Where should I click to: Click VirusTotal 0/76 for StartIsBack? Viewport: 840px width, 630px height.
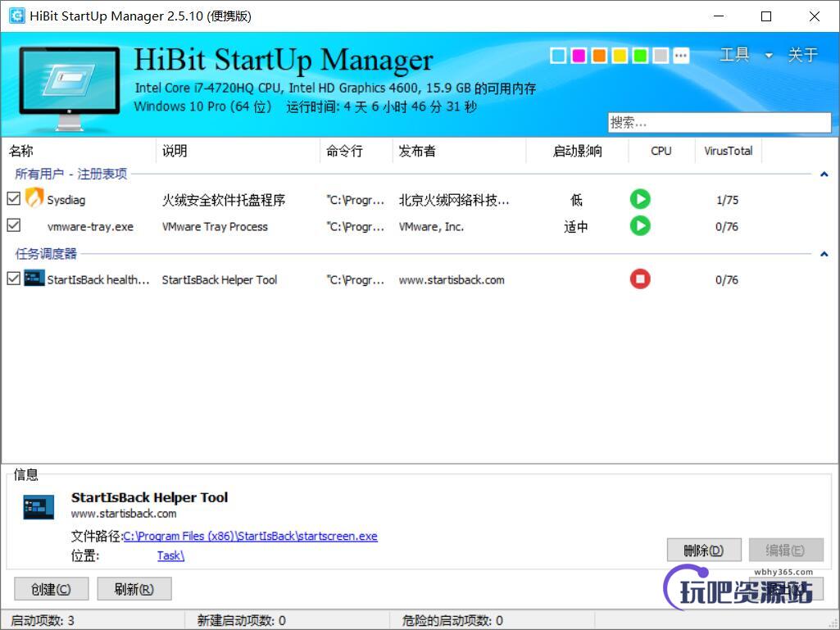tap(727, 280)
